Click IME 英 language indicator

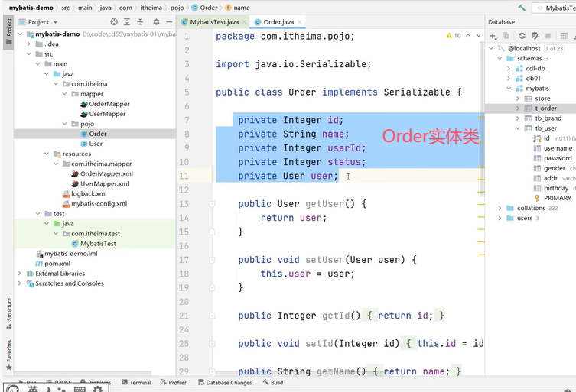(x=33, y=388)
